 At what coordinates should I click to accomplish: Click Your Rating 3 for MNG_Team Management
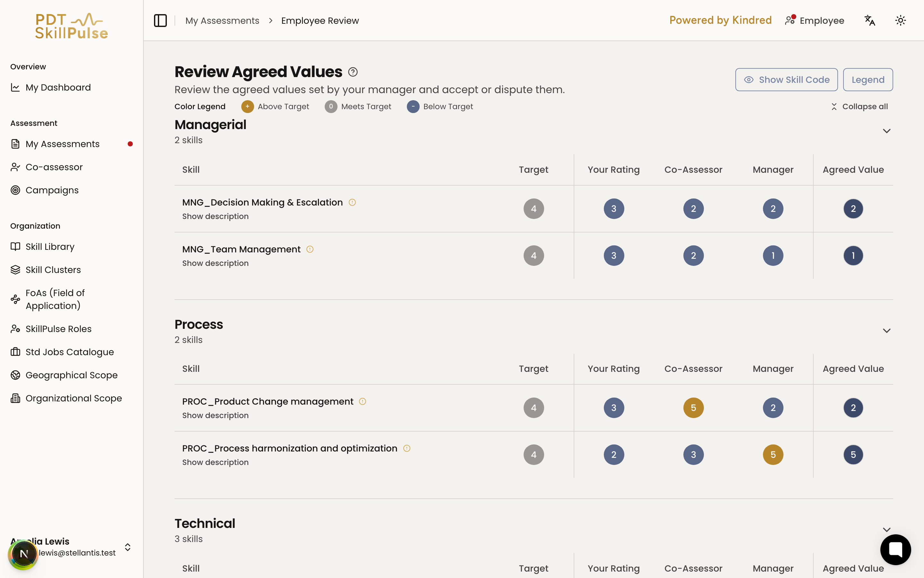pyautogui.click(x=614, y=256)
